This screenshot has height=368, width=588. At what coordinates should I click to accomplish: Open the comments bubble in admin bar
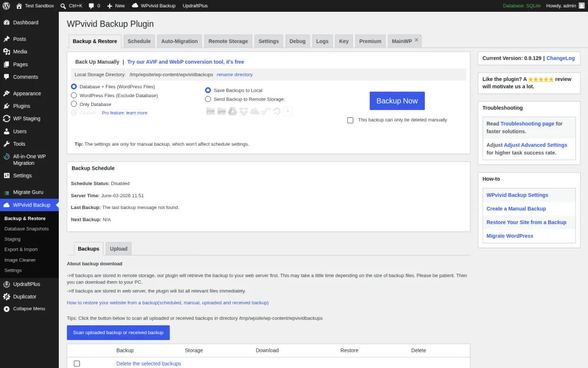tap(92, 6)
